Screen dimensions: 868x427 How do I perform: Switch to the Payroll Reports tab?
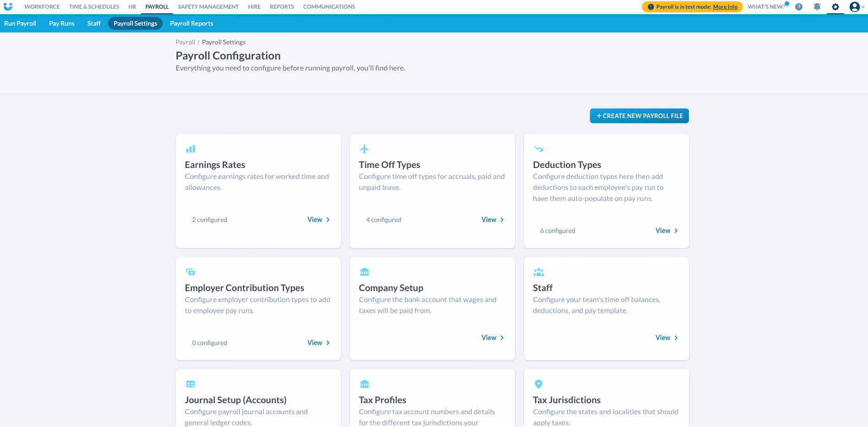pyautogui.click(x=191, y=23)
